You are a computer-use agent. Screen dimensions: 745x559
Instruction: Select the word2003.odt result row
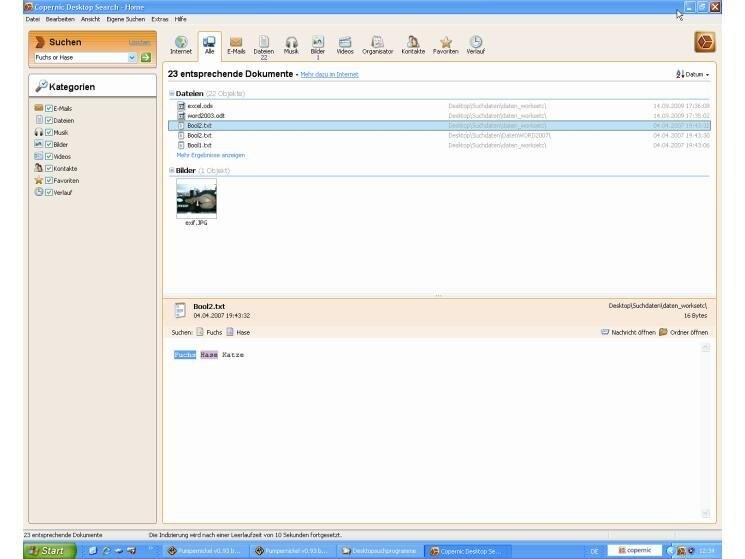439,116
